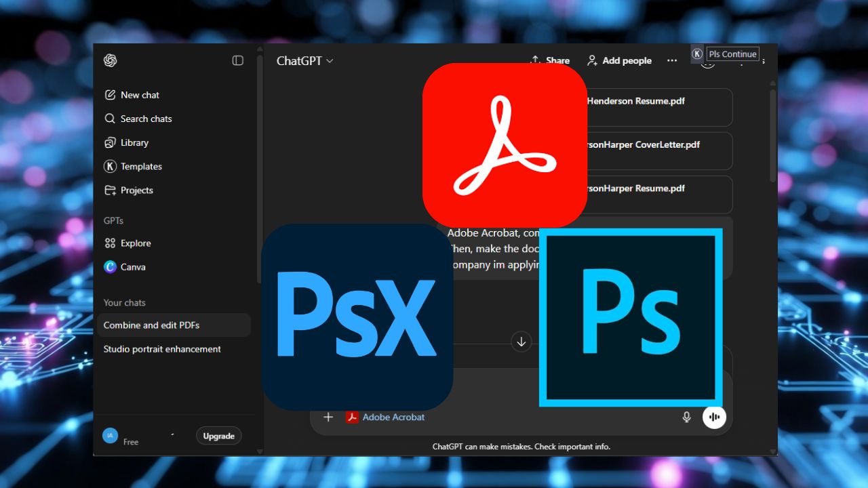Open the account menu via the avatar
This screenshot has width=868, height=488.
click(110, 436)
